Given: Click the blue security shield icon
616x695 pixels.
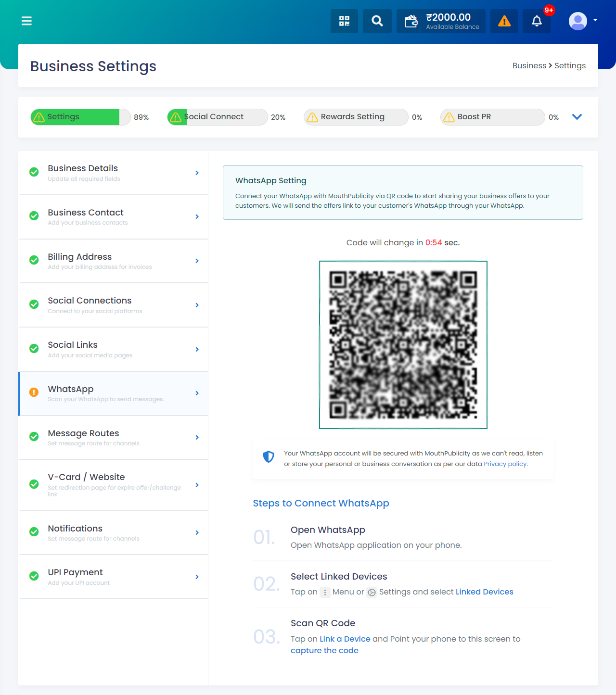Looking at the screenshot, I should pos(269,457).
